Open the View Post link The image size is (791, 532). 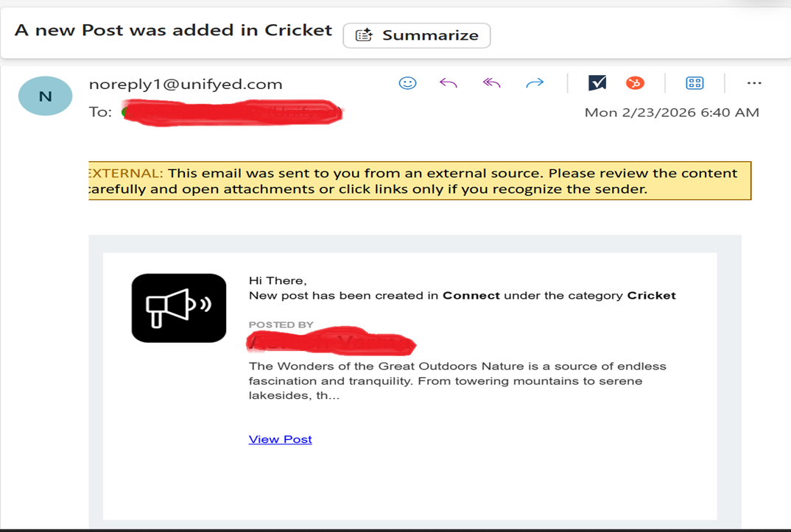[x=280, y=439]
